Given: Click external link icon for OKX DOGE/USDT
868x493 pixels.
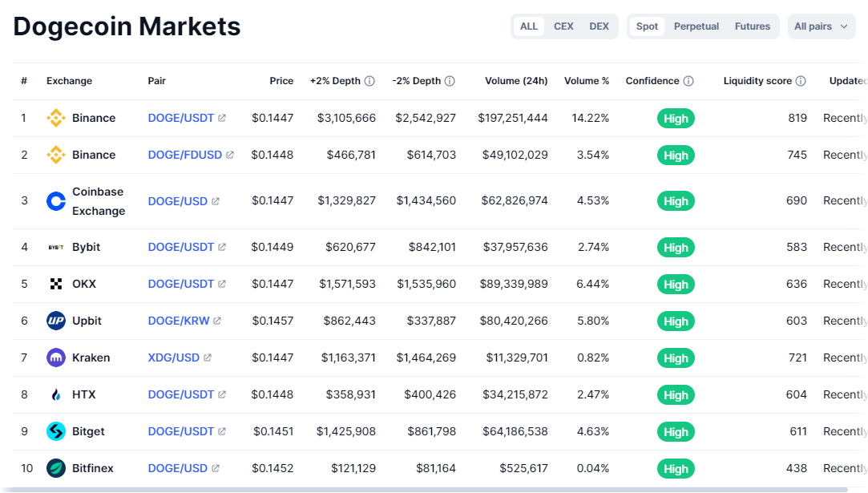Looking at the screenshot, I should coord(221,284).
